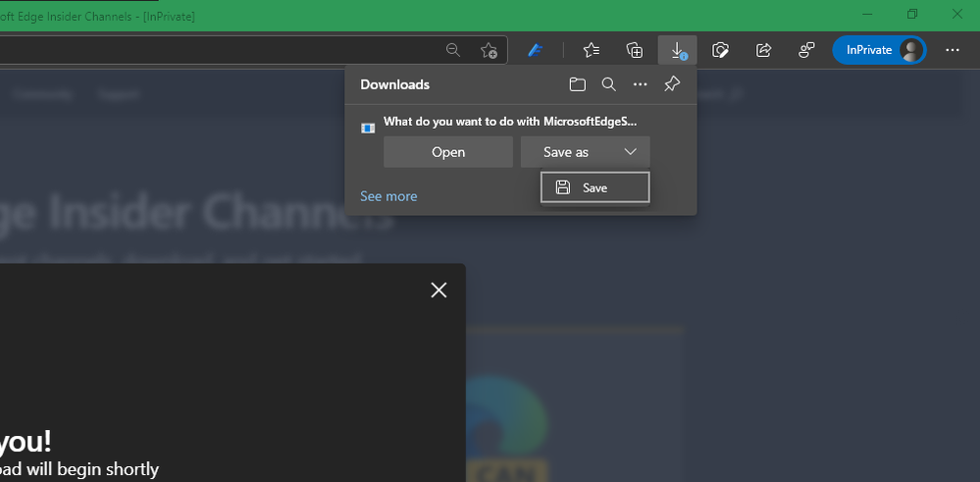The image size is (980, 482).
Task: Click the file name prompt text for MicrosoftEdgeS...
Action: pyautogui.click(x=510, y=122)
